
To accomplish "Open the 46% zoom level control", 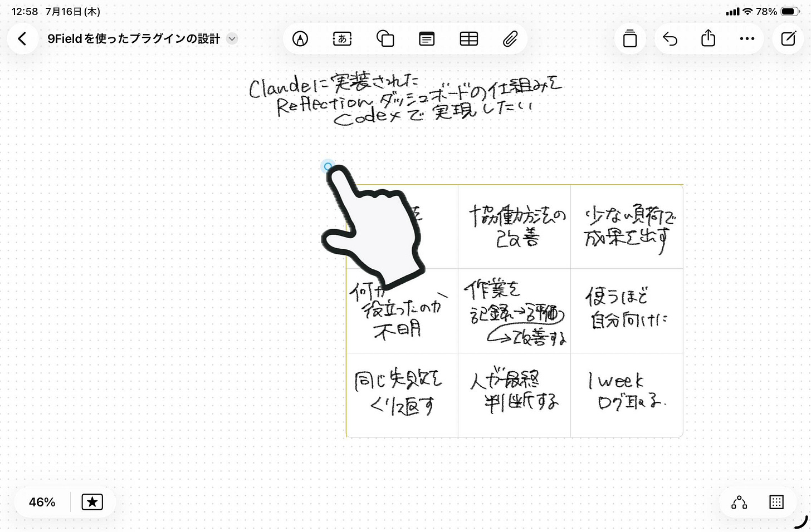I will click(x=42, y=502).
